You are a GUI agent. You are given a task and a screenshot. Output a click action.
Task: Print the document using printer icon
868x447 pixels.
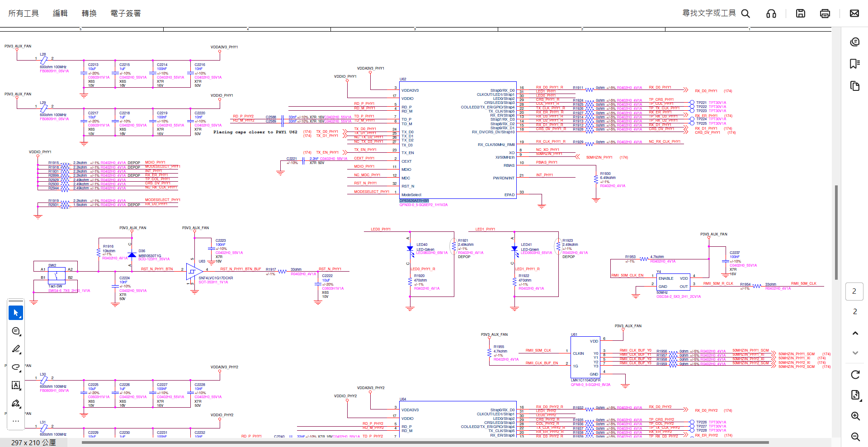point(825,14)
